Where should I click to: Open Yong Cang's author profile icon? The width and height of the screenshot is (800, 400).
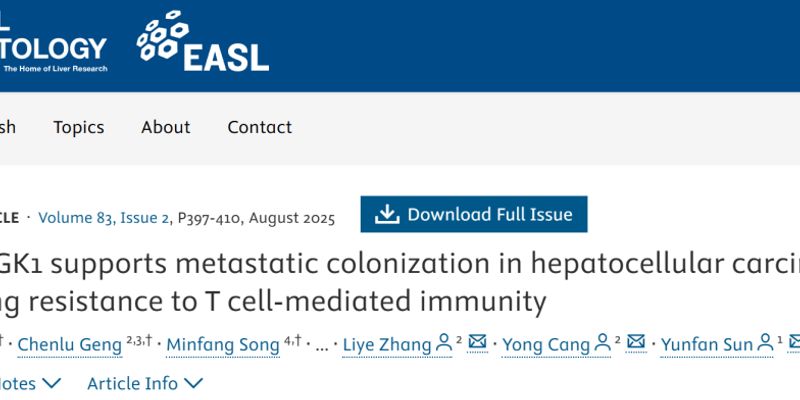pyautogui.click(x=602, y=345)
